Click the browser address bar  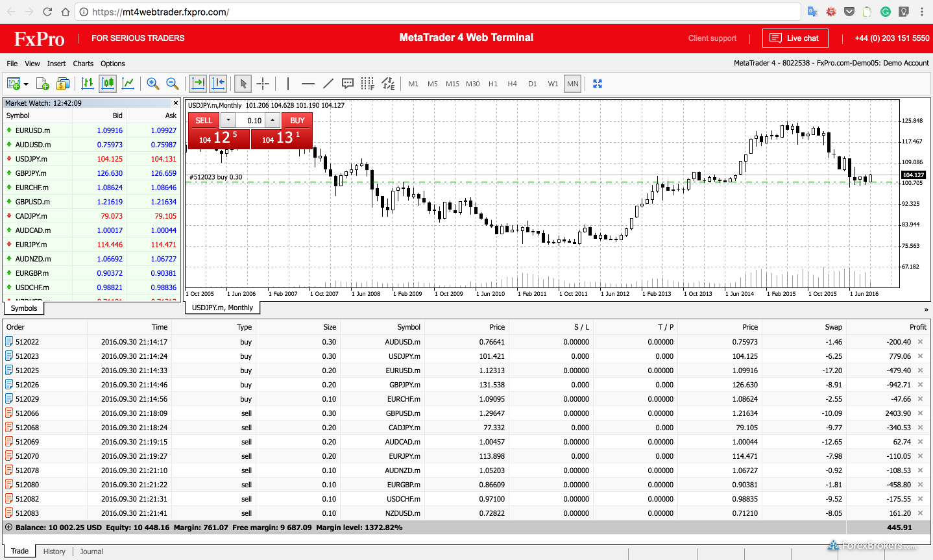(x=438, y=12)
